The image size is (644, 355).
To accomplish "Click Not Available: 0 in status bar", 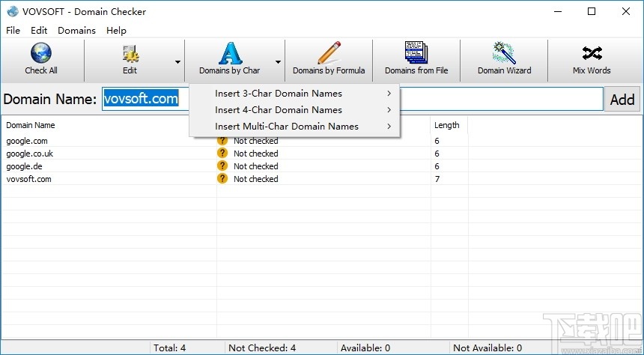I will click(x=487, y=348).
